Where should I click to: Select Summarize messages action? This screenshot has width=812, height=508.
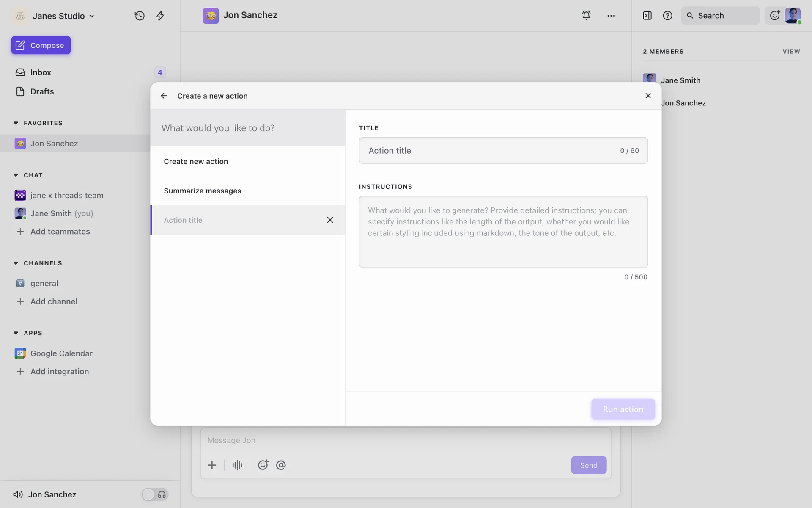point(203,190)
